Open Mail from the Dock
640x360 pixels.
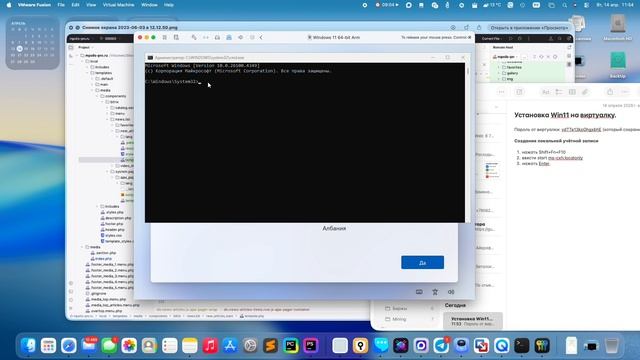point(89,346)
